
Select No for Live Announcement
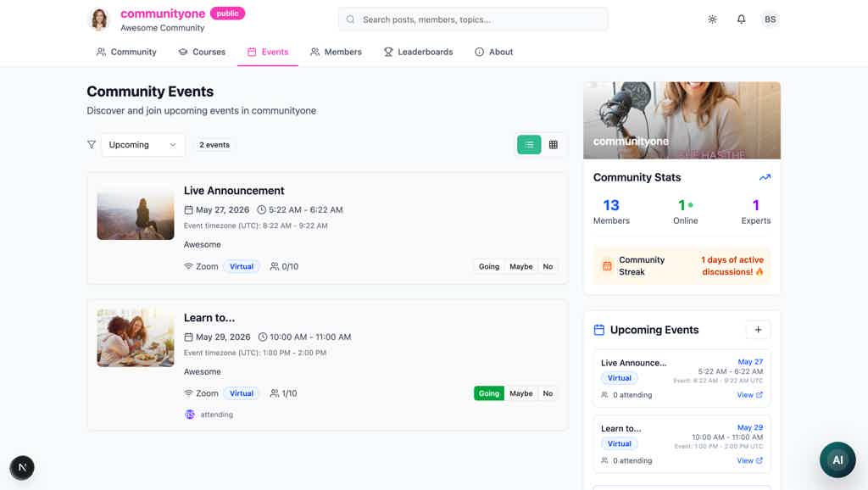tap(548, 266)
